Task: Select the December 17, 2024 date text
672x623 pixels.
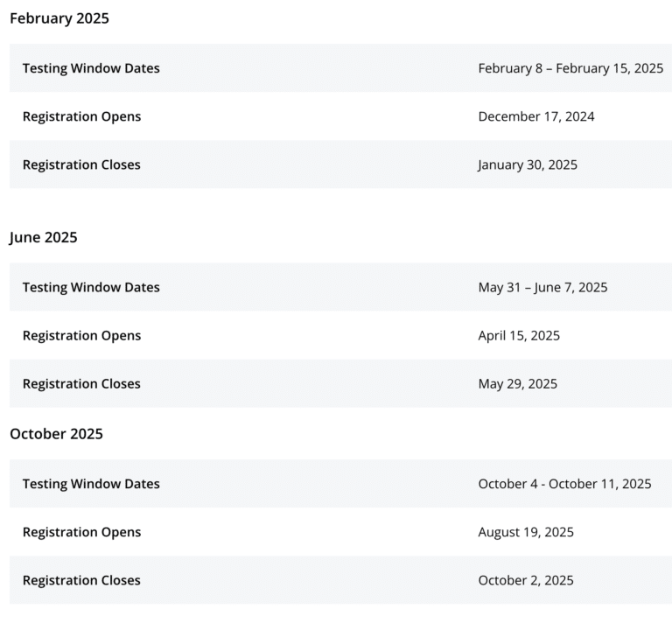Action: 536,116
